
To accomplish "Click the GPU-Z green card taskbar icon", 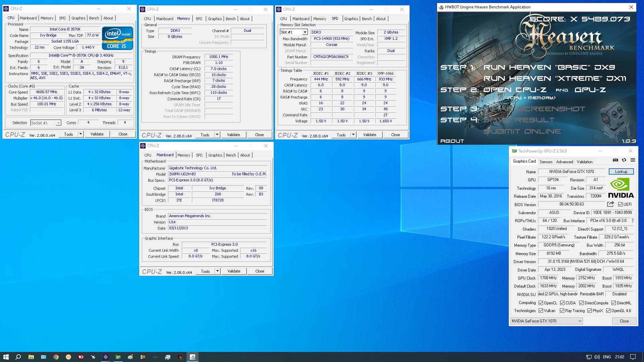I will click(x=118, y=357).
